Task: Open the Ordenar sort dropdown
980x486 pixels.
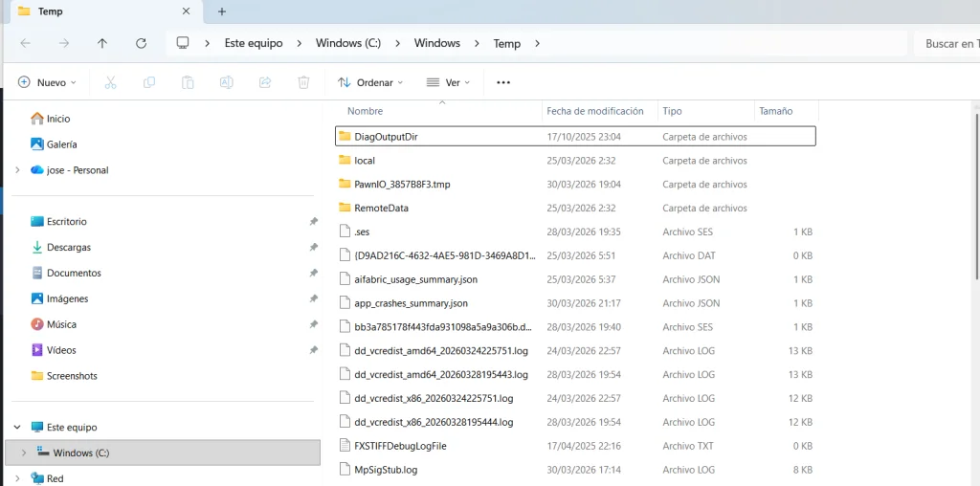Action: [370, 82]
